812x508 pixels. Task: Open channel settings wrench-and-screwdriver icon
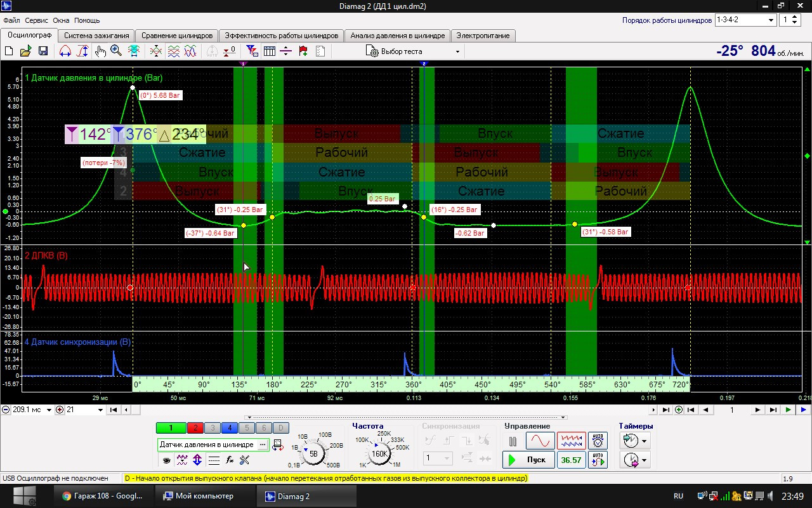click(245, 460)
